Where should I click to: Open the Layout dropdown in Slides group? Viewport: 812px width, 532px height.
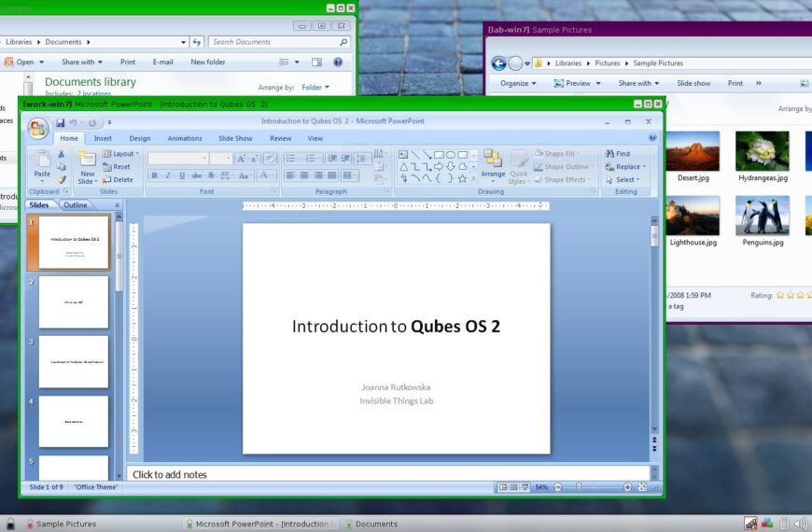(122, 154)
